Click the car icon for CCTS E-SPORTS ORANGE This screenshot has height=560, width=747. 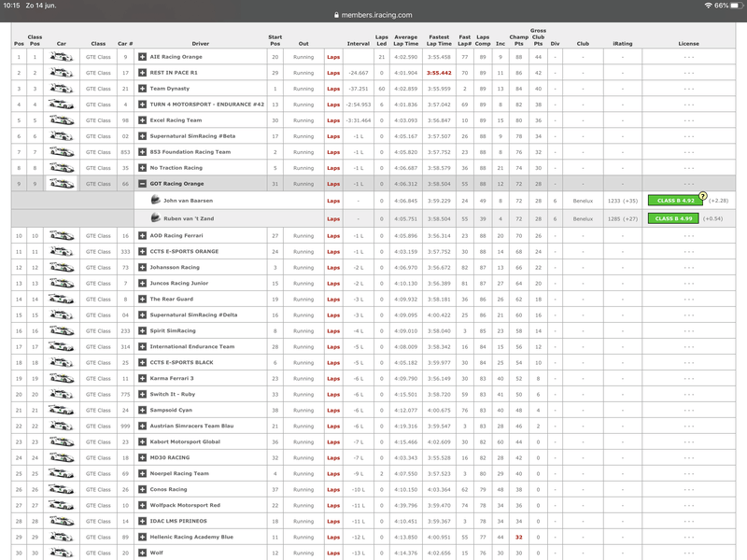(62, 252)
